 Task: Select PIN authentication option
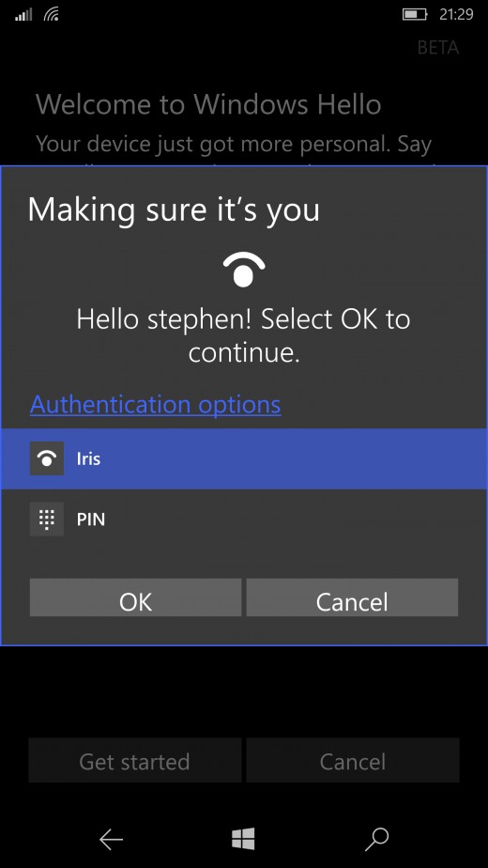244,519
